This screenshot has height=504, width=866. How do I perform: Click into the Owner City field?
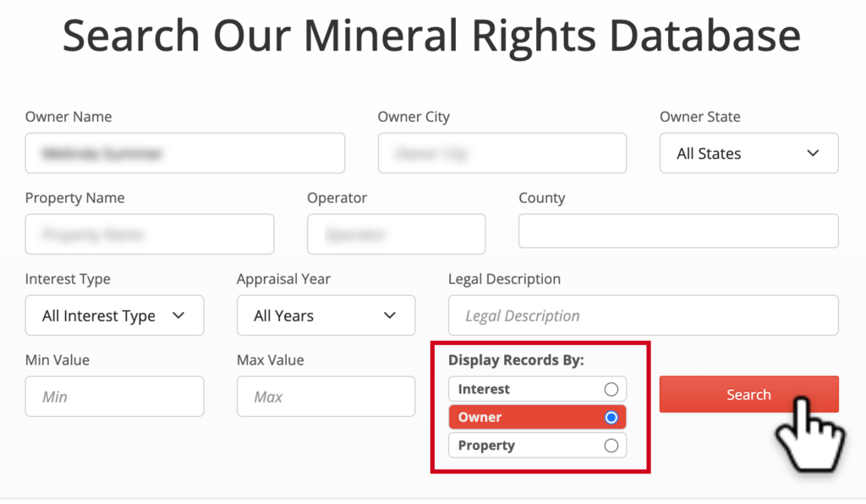[502, 153]
